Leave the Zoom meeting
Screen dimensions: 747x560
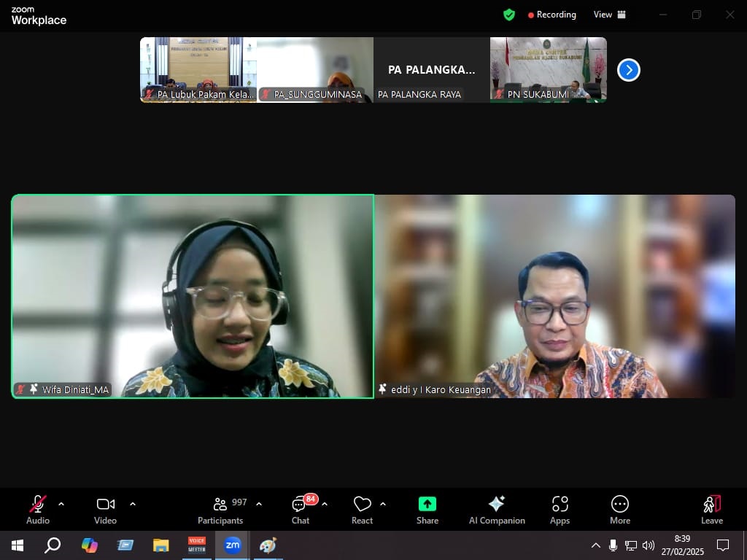712,510
